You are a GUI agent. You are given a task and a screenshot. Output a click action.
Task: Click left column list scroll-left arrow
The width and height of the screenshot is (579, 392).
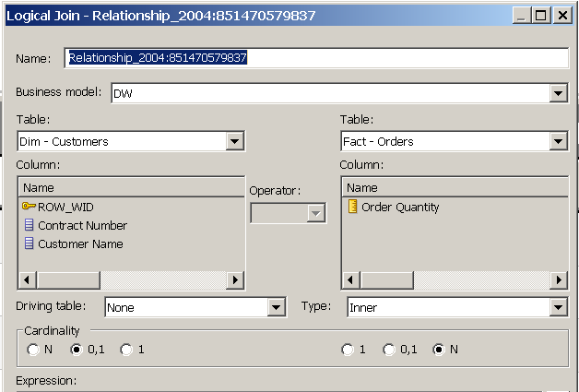click(x=28, y=280)
